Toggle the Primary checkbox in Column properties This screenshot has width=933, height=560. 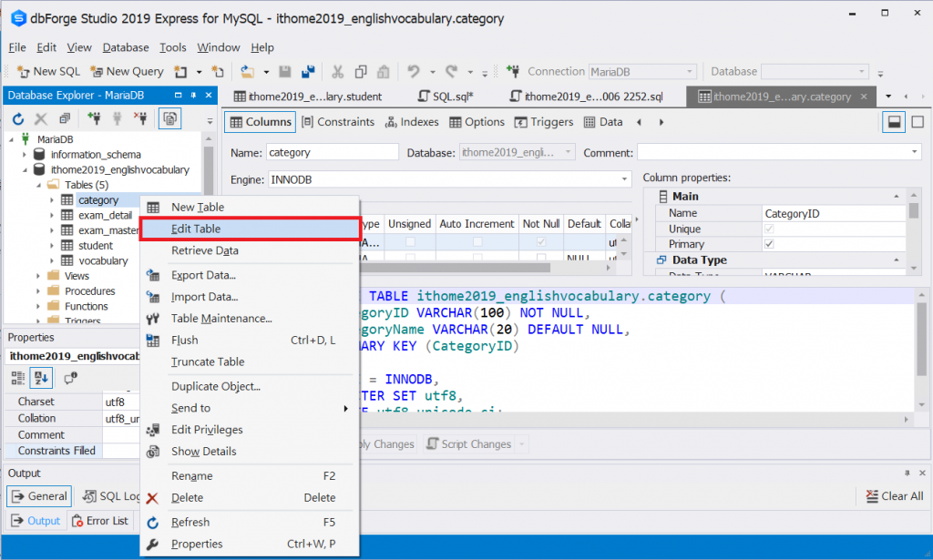click(x=769, y=244)
